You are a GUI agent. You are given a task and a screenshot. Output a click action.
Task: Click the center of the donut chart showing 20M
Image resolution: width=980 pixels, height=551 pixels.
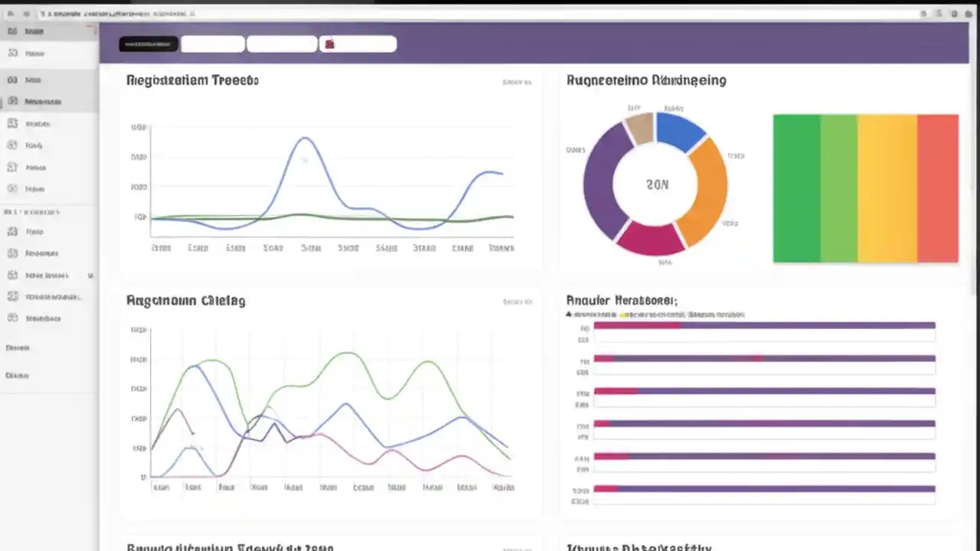656,184
